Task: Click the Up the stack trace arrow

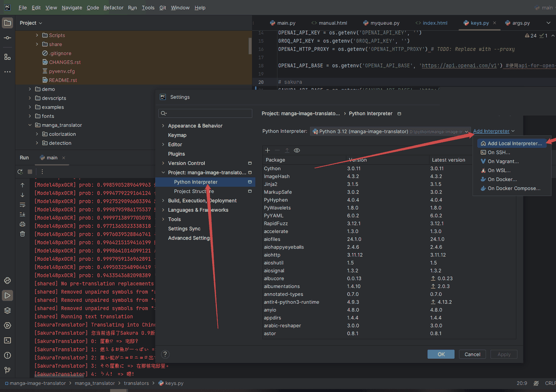Action: (x=22, y=185)
